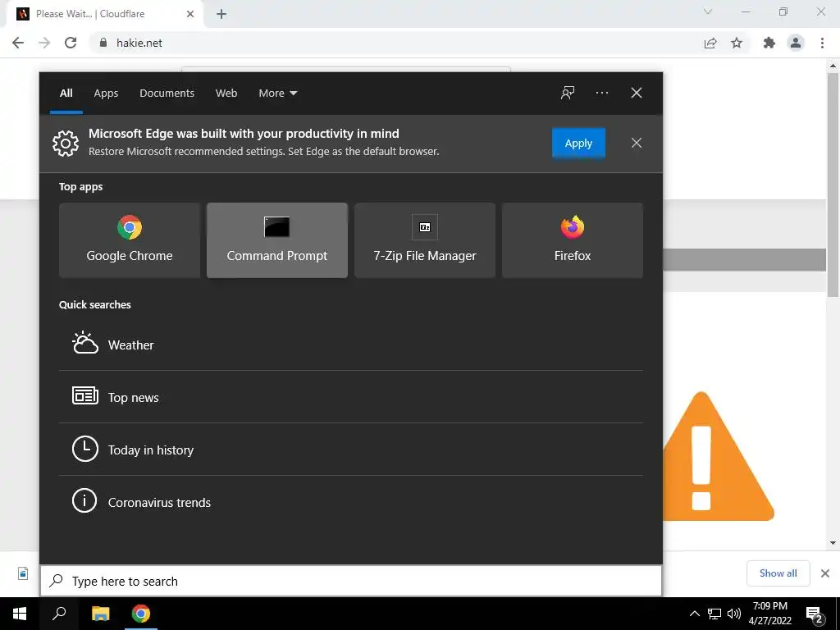The image size is (840, 630).
Task: Open the Windows Start menu
Action: 20,614
